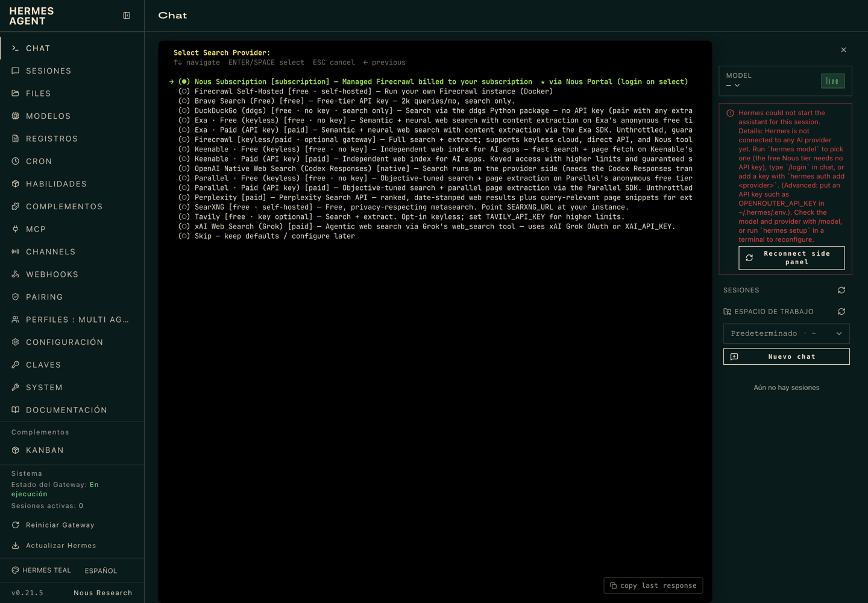
Task: Select Firecrawl Self-Hosted radio option
Action: [184, 92]
